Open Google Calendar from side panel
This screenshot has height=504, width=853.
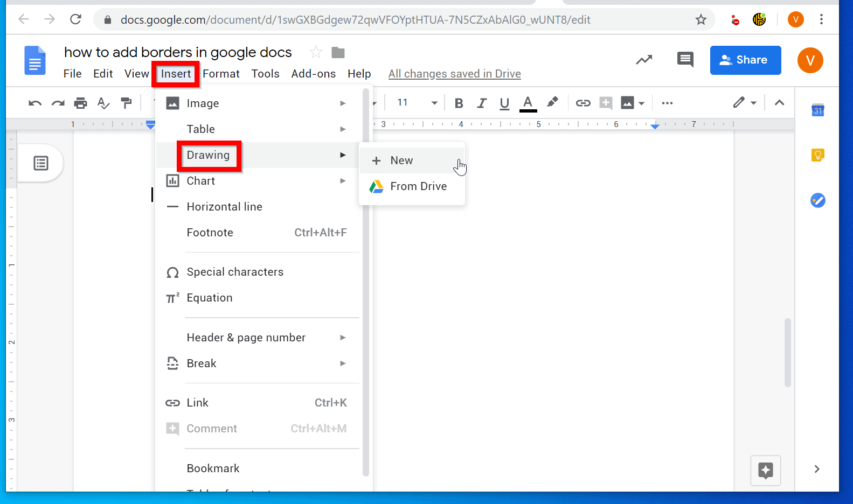pyautogui.click(x=817, y=110)
